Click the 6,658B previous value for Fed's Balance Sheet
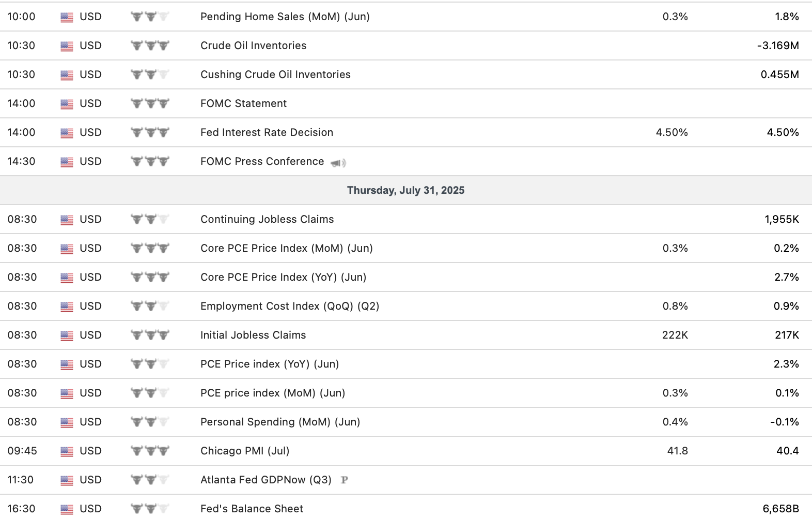 pos(780,509)
